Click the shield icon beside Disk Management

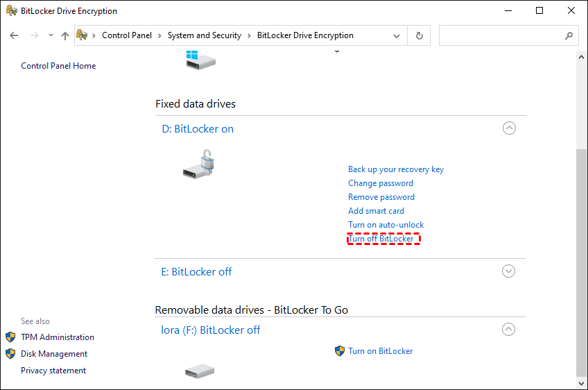coord(10,354)
